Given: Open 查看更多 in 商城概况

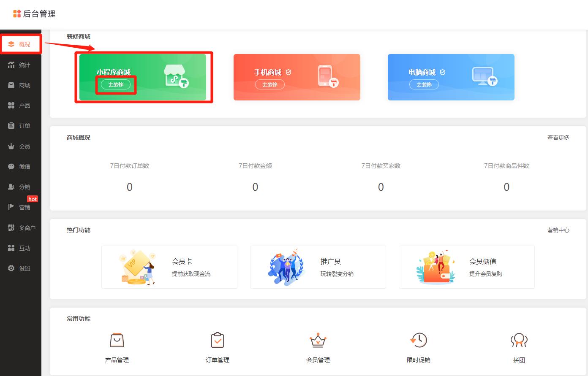Looking at the screenshot, I should pyautogui.click(x=558, y=137).
